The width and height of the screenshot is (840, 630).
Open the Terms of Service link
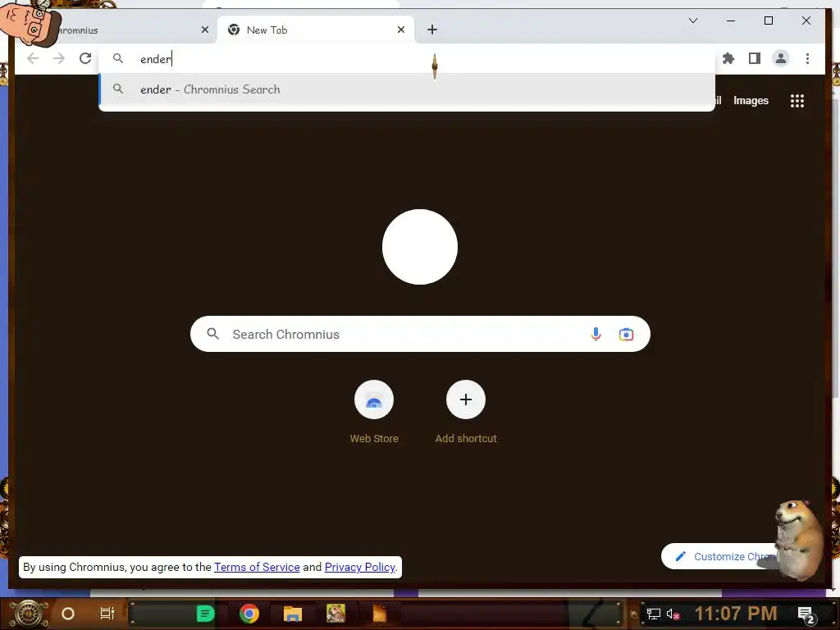click(x=257, y=567)
